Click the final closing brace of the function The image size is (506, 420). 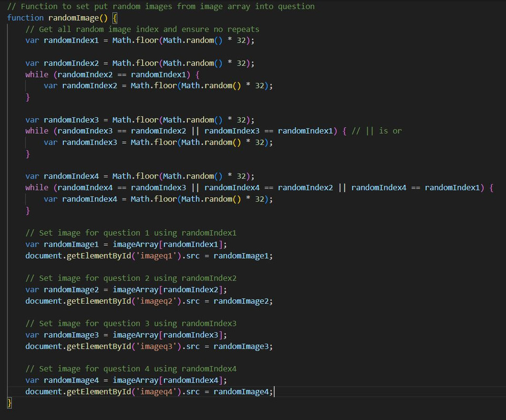9,403
